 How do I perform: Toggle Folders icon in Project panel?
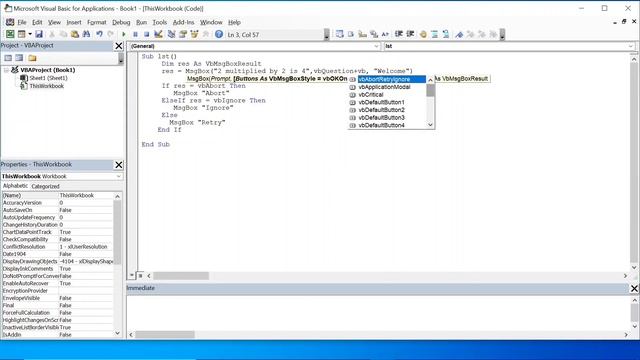[x=32, y=58]
